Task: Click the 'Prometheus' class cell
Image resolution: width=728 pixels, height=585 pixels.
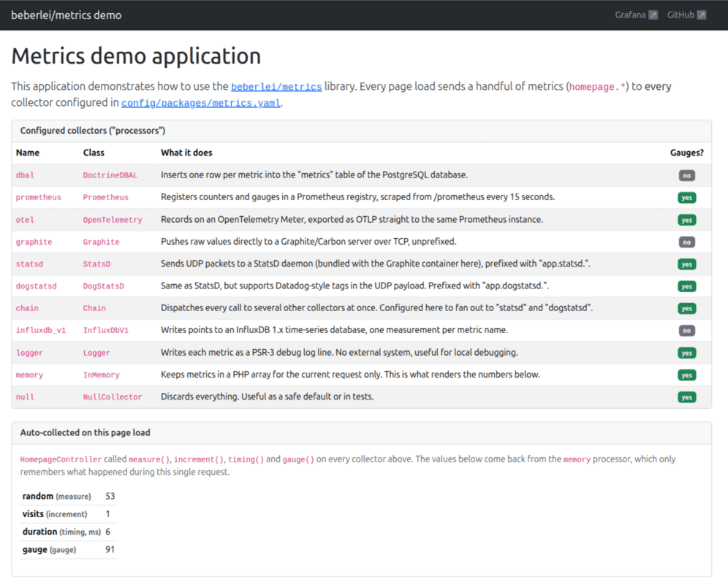Action: point(106,198)
